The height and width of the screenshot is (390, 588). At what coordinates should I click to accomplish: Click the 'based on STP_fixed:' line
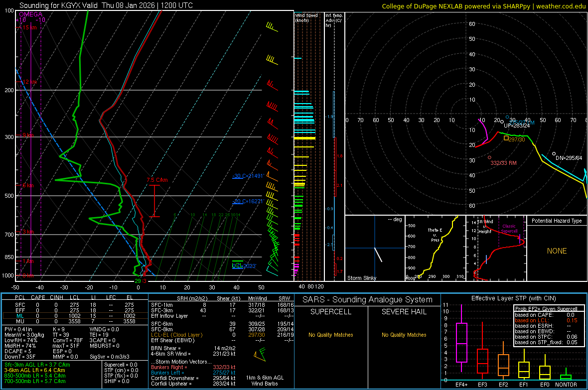(x=546, y=342)
